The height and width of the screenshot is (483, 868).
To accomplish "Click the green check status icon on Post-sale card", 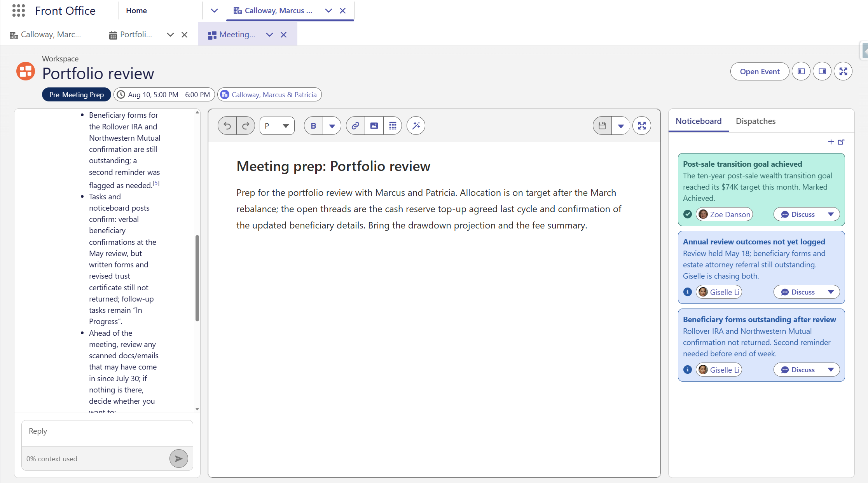I will tap(688, 214).
